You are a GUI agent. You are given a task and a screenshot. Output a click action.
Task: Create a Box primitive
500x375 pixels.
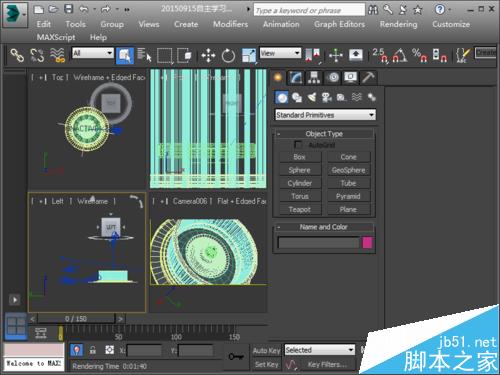(x=300, y=157)
